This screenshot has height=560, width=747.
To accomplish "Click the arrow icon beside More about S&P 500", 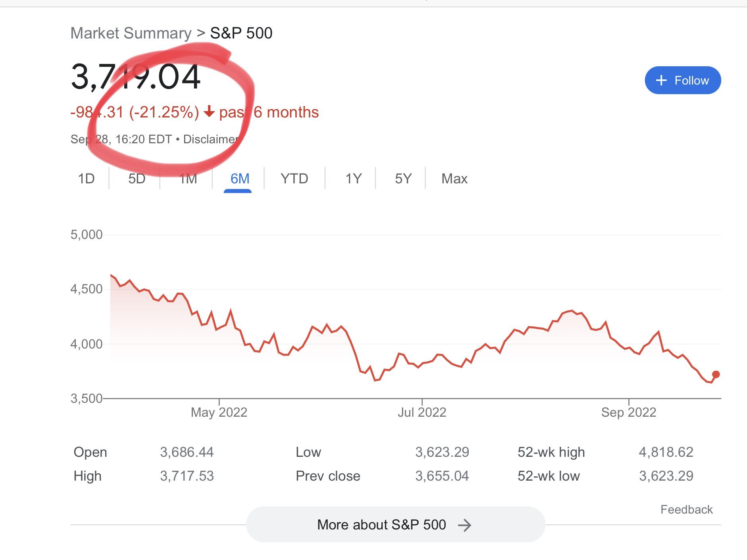I will (464, 525).
